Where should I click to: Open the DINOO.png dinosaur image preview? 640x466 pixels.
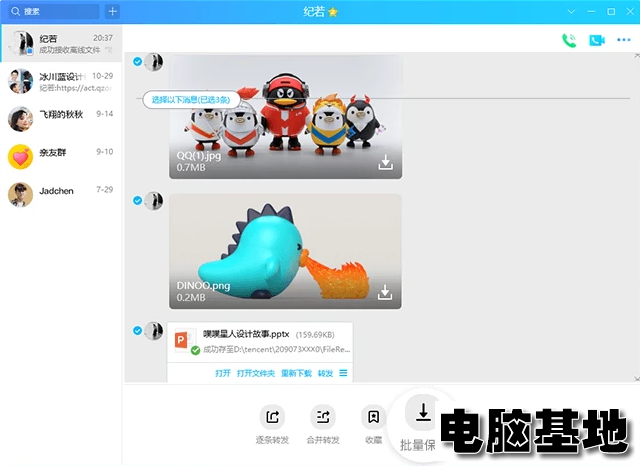285,251
